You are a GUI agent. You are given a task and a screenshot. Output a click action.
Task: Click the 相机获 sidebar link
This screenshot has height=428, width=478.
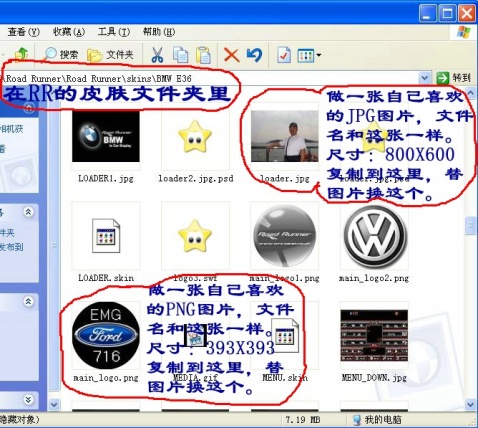click(x=12, y=129)
